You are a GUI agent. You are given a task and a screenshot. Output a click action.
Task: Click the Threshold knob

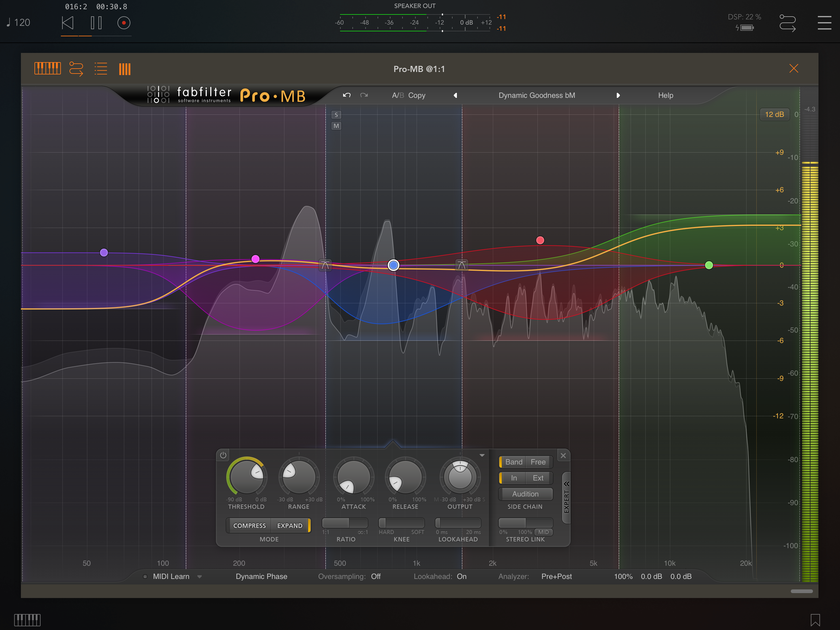(x=247, y=477)
